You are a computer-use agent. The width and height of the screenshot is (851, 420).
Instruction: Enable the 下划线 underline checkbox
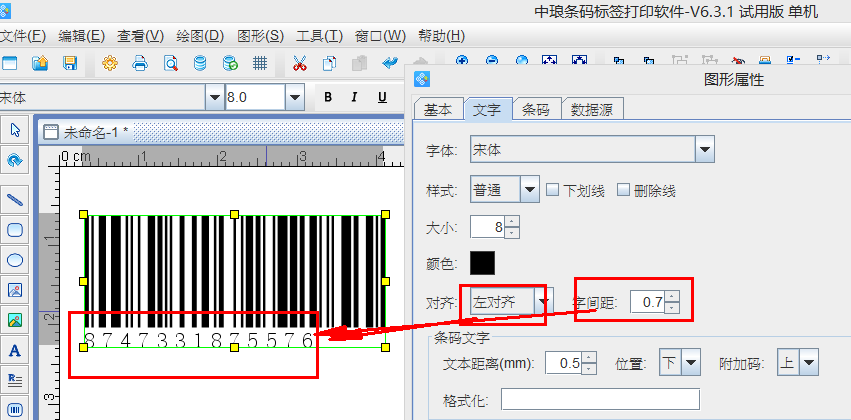click(552, 190)
